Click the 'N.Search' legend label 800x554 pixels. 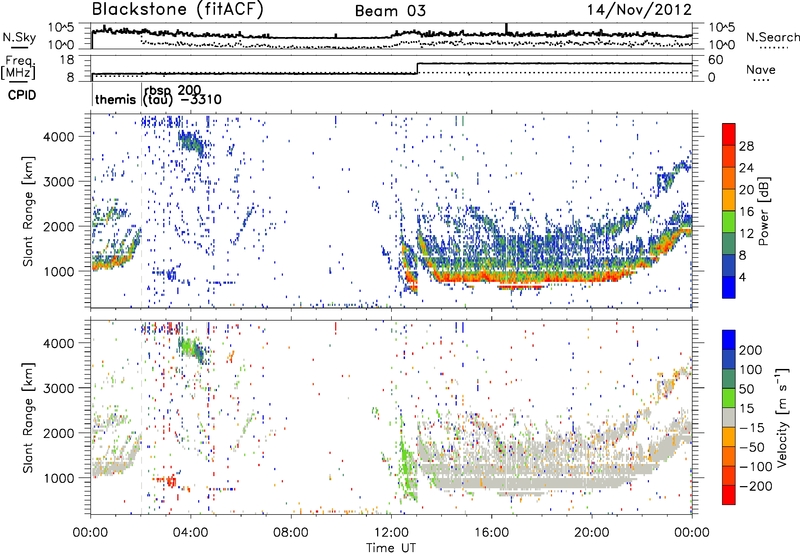click(x=773, y=37)
